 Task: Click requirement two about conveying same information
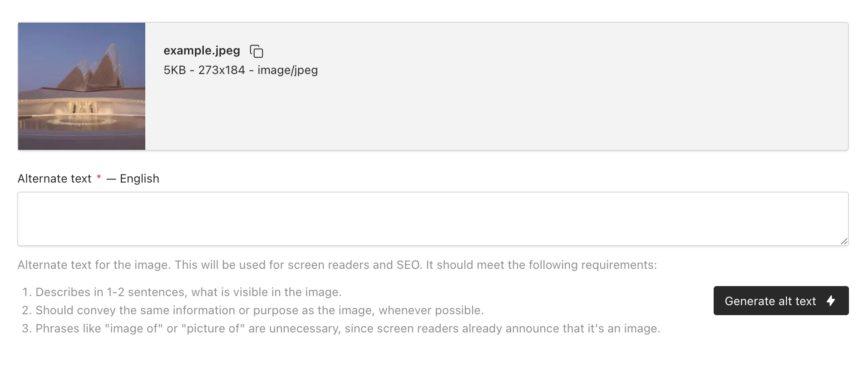(x=259, y=310)
